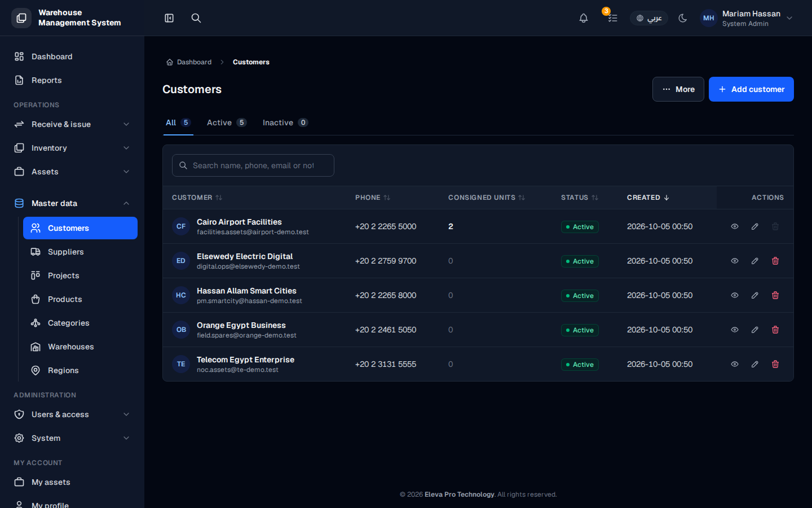Click the Add customer button

click(x=751, y=89)
